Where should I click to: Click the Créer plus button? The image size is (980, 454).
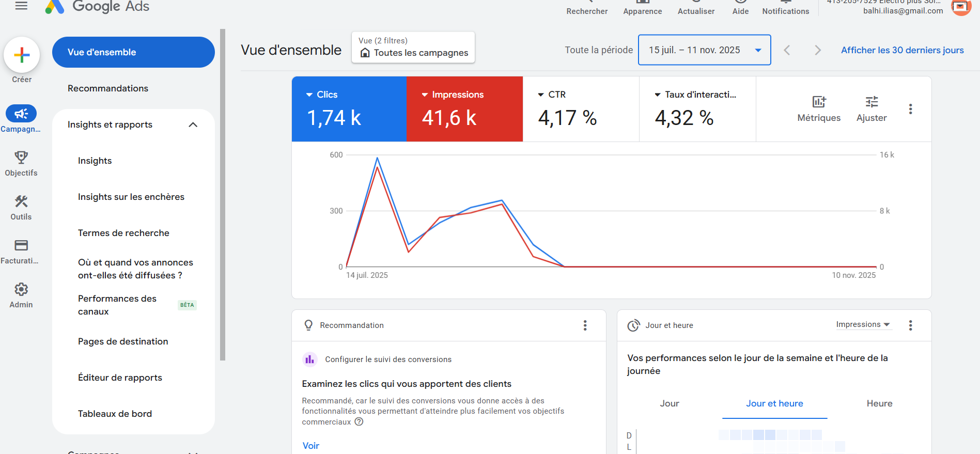pos(22,55)
